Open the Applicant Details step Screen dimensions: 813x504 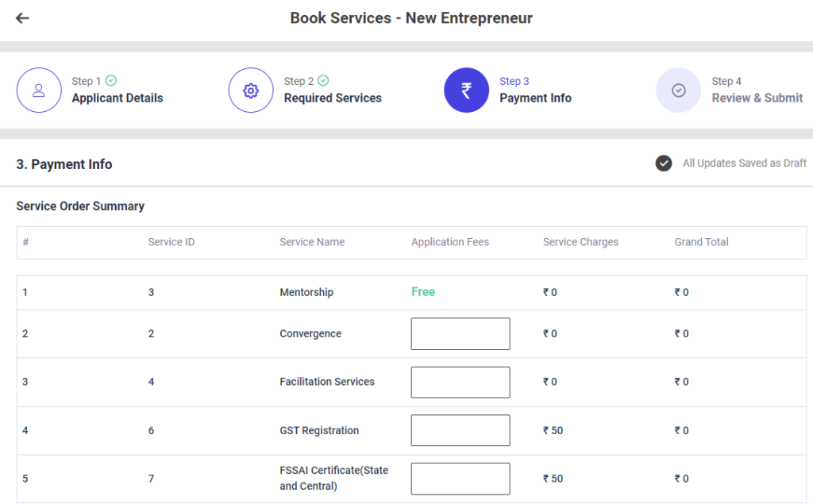[x=117, y=98]
